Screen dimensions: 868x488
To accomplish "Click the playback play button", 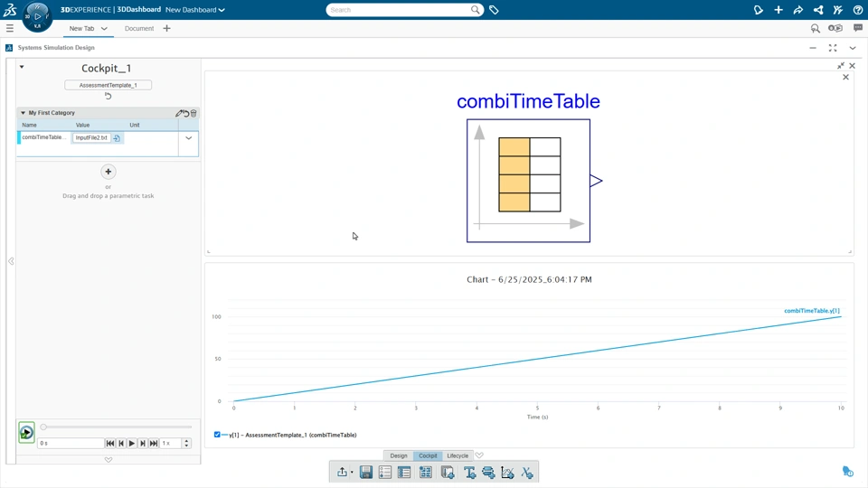I will tap(132, 443).
